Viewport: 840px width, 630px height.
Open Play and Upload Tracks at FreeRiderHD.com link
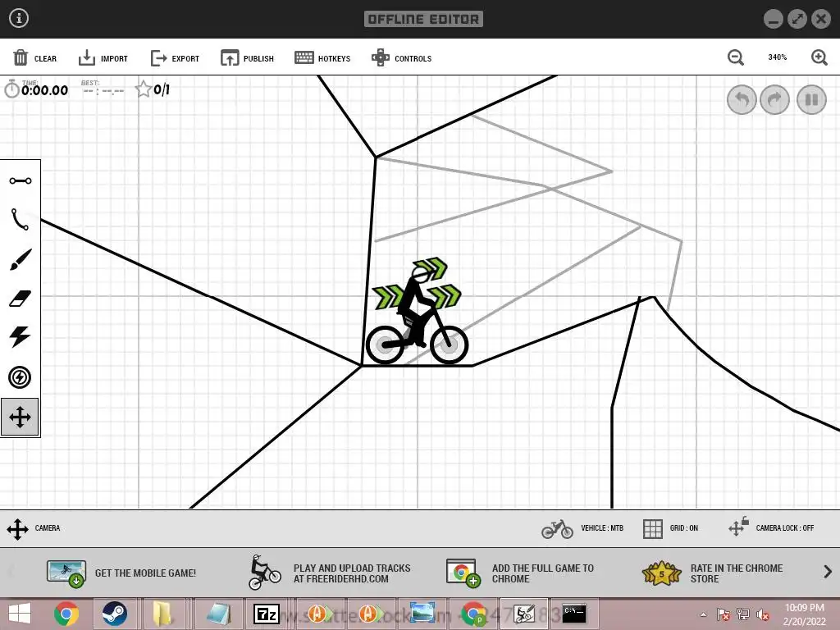coord(330,573)
